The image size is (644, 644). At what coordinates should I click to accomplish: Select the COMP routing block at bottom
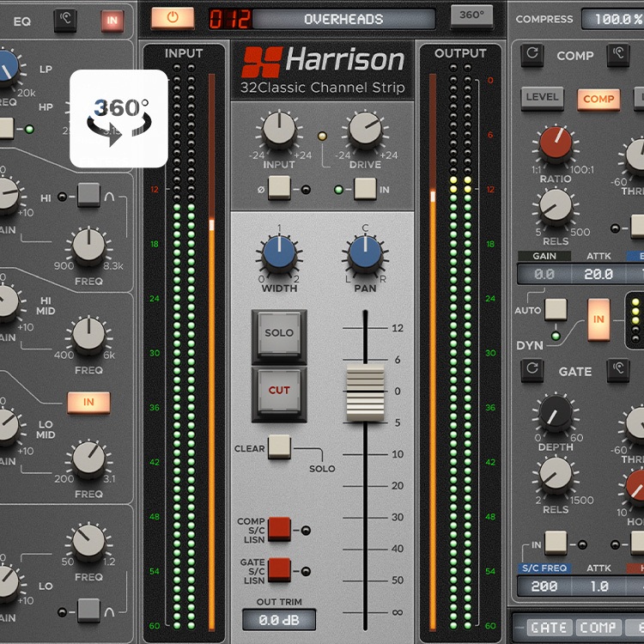[x=598, y=628]
